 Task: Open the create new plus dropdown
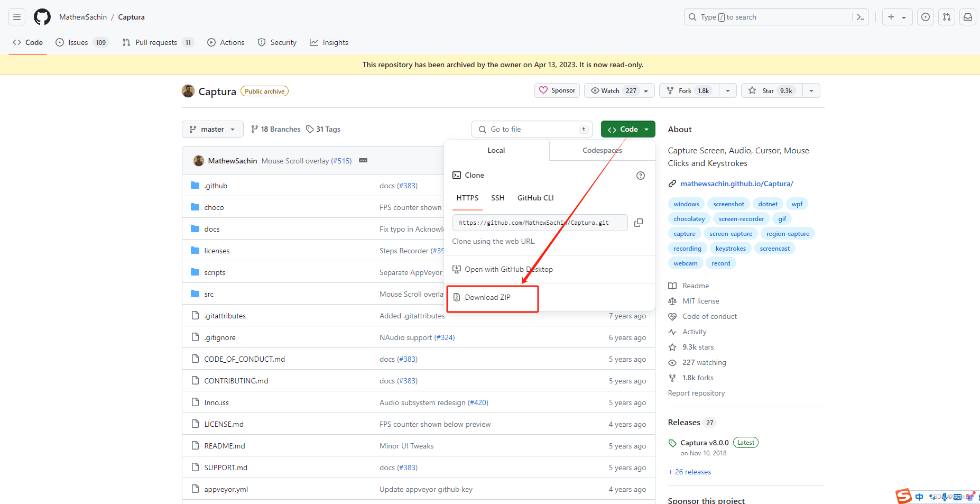pyautogui.click(x=896, y=17)
